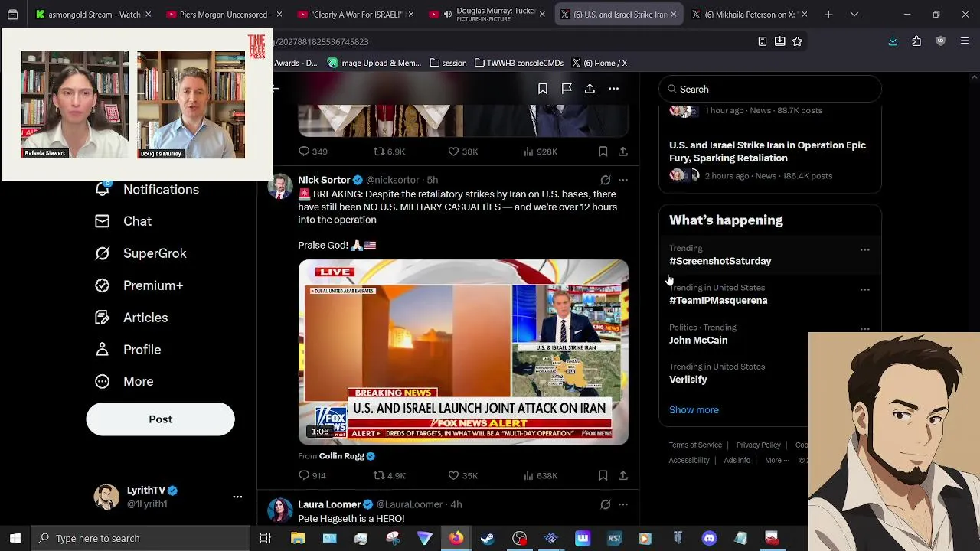The image size is (980, 551).
Task: Open Steam from the Windows taskbar
Action: [x=487, y=539]
